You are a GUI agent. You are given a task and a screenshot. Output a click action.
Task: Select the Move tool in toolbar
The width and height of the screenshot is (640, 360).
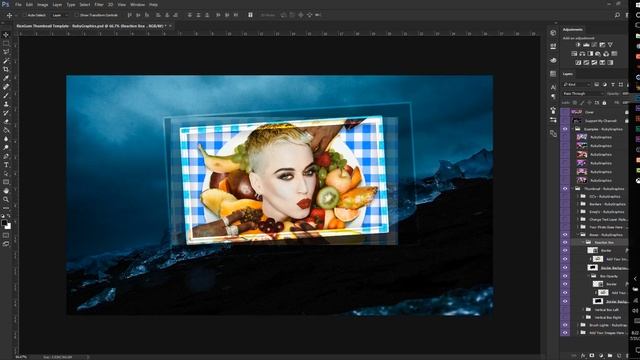pos(6,35)
